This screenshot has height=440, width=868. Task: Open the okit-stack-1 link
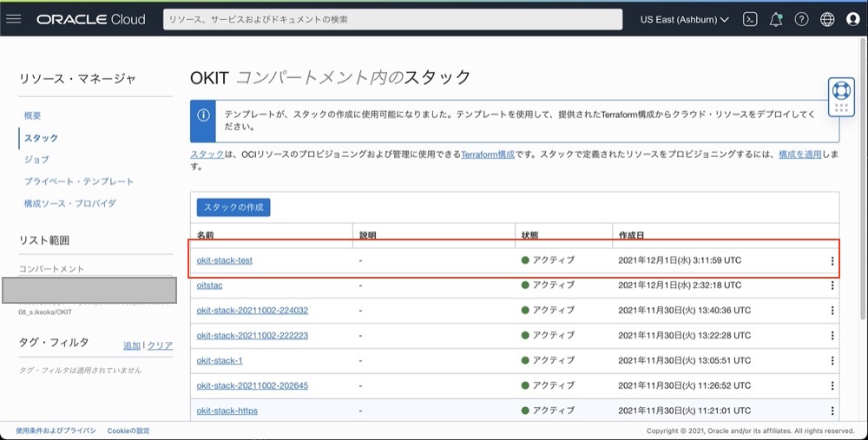[220, 360]
